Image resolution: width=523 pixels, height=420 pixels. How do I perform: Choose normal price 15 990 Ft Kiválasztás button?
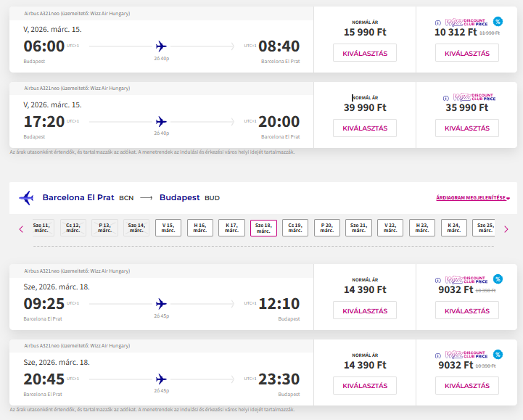(x=365, y=53)
